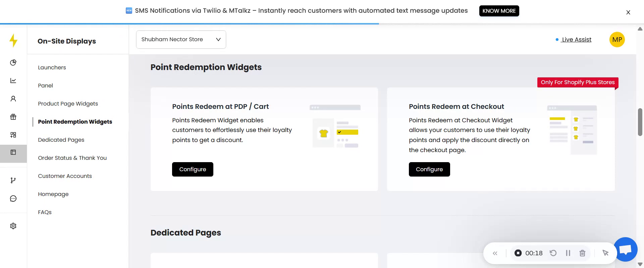Viewport: 644px width, 268px height.
Task: Dismiss the SMS Notifications banner
Action: [x=628, y=12]
